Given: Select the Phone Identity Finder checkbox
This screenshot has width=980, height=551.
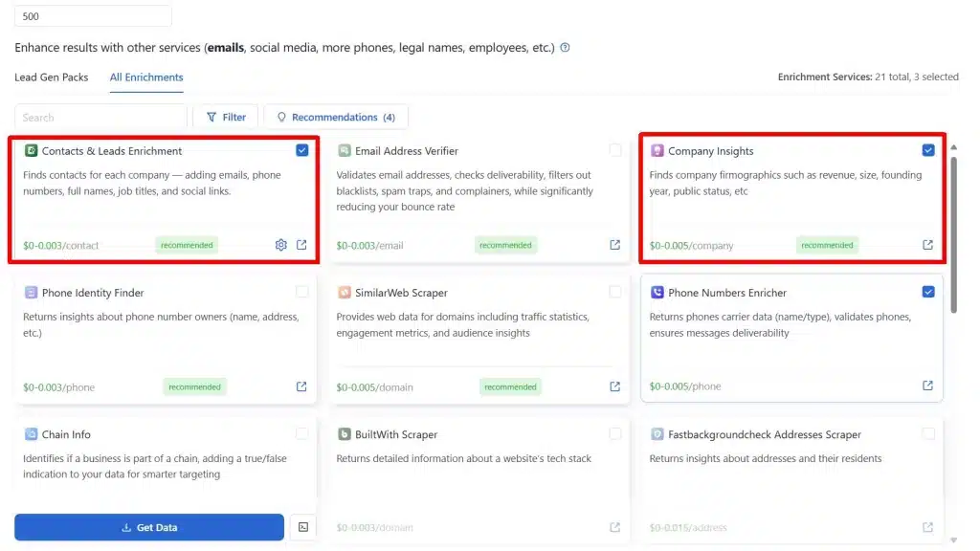Looking at the screenshot, I should click(302, 292).
